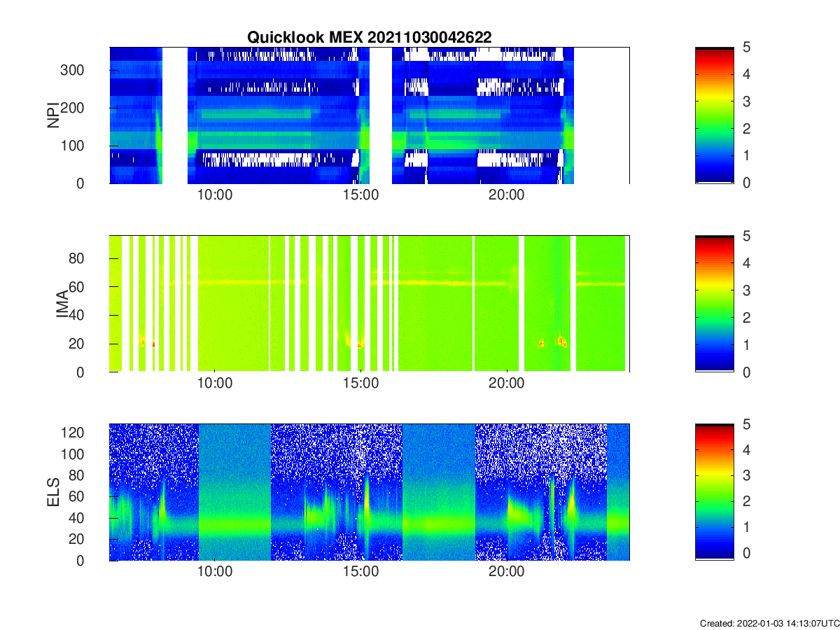
Task: Select the ELS spectrogram plot area
Action: tap(369, 492)
